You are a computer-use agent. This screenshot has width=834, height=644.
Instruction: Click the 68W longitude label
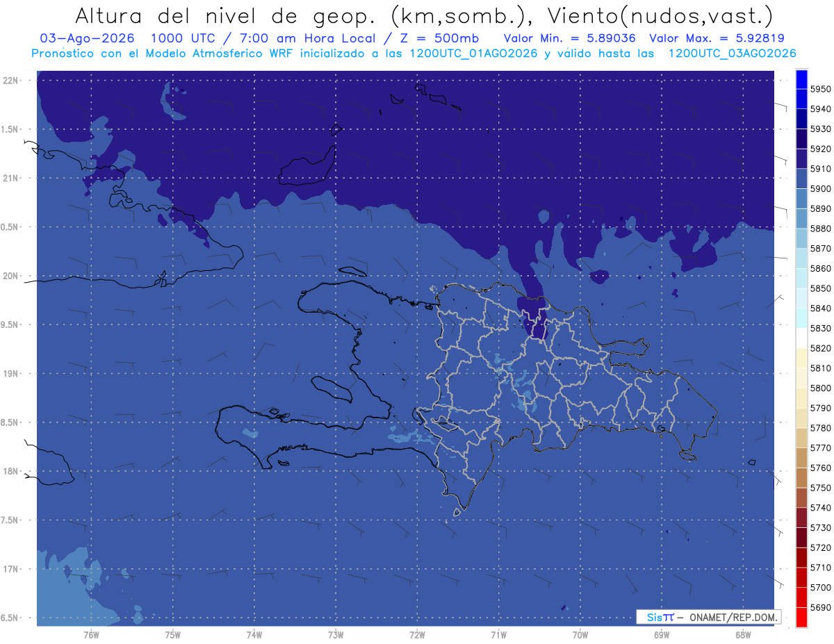pyautogui.click(x=743, y=635)
